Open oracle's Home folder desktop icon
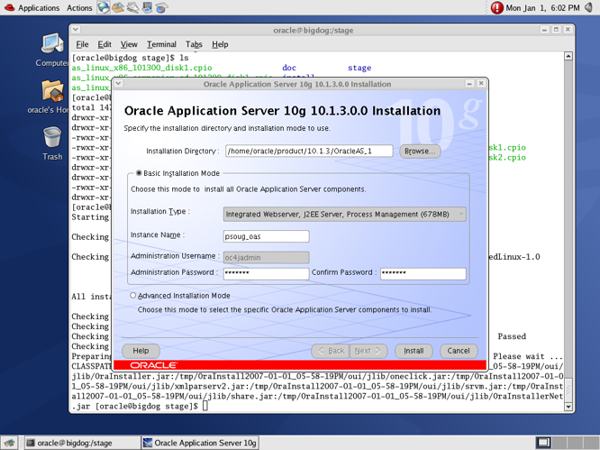This screenshot has width=600, height=450. [52, 97]
